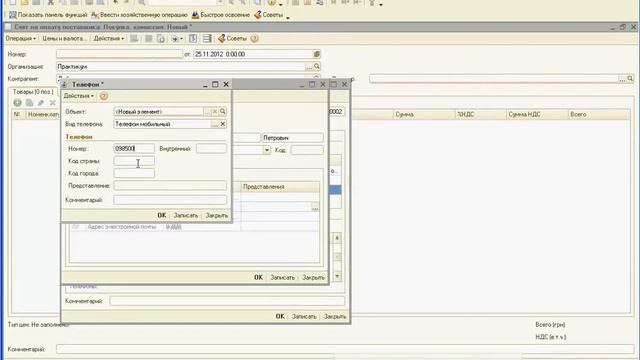Click magnifier icon in Объект field
The width and height of the screenshot is (640, 360).
coord(223,111)
